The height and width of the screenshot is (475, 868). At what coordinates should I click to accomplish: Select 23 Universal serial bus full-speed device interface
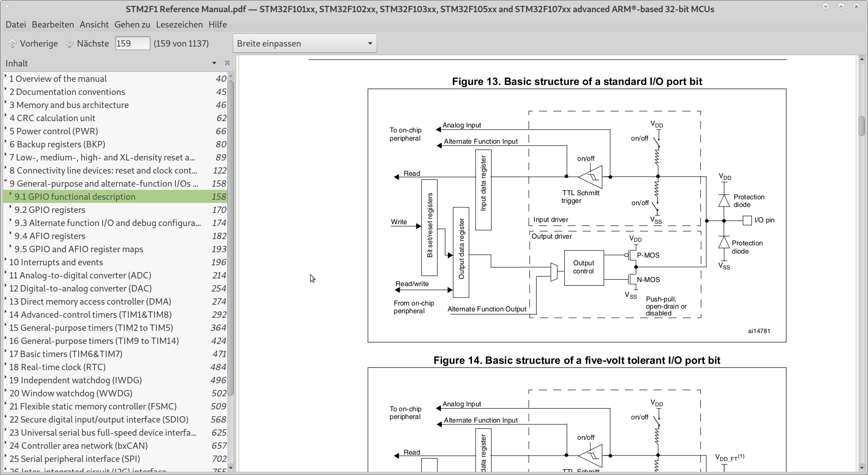115,433
